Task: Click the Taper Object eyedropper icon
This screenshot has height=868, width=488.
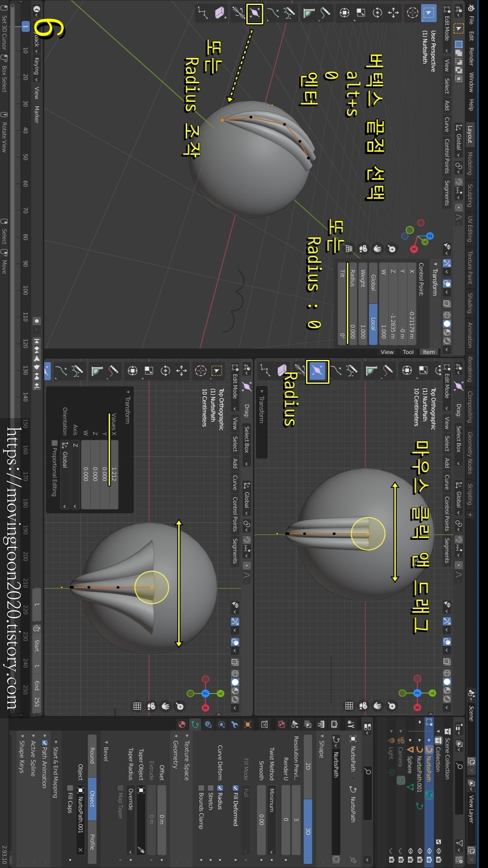Action: [141, 849]
